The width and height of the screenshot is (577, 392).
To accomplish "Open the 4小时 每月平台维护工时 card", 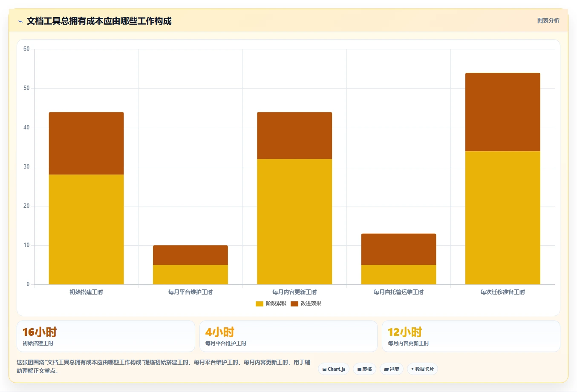I will pos(288,336).
